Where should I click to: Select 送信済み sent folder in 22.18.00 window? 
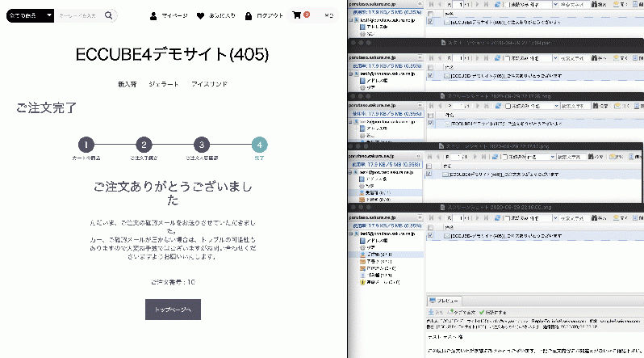click(x=378, y=268)
